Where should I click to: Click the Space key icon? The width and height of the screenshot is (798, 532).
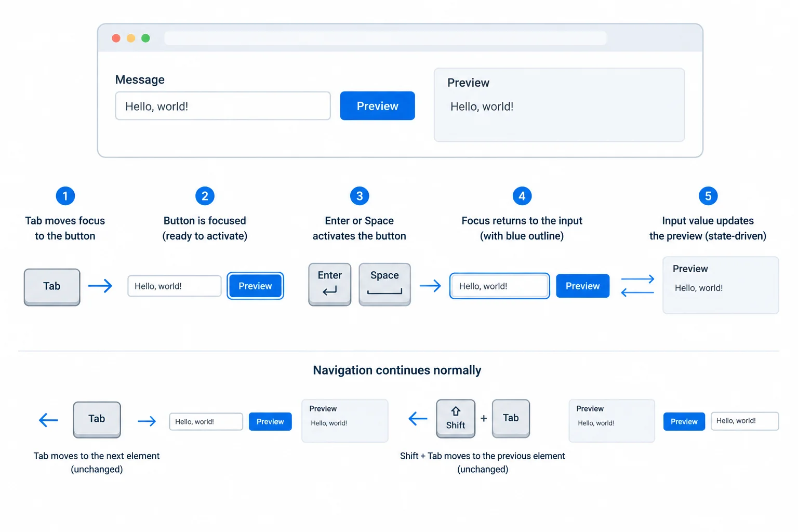point(385,284)
